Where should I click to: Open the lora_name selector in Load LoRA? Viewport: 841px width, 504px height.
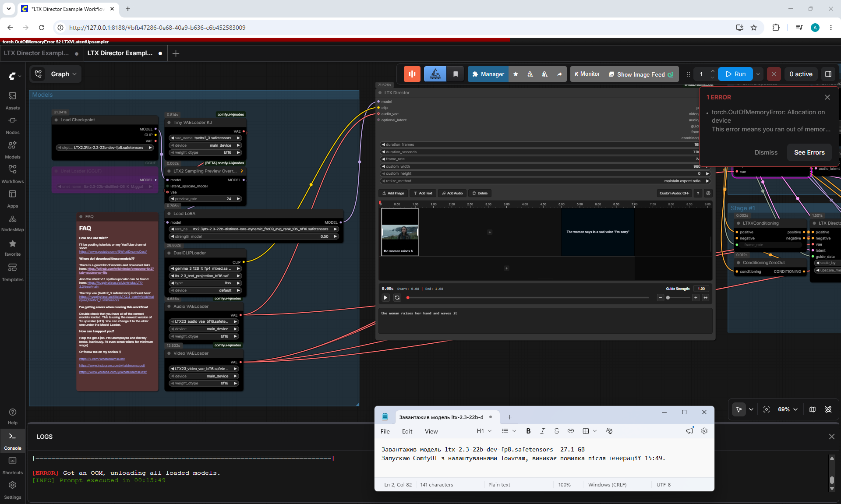(254, 229)
